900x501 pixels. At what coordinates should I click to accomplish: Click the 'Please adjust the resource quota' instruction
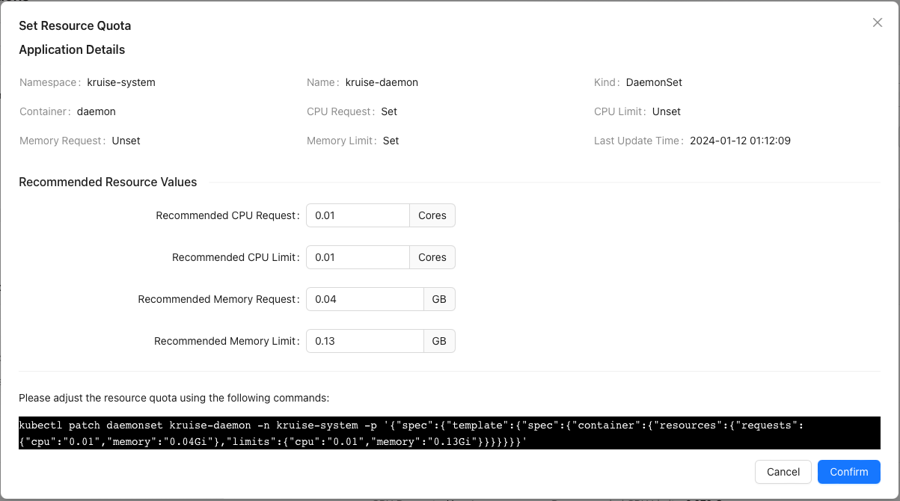point(174,398)
